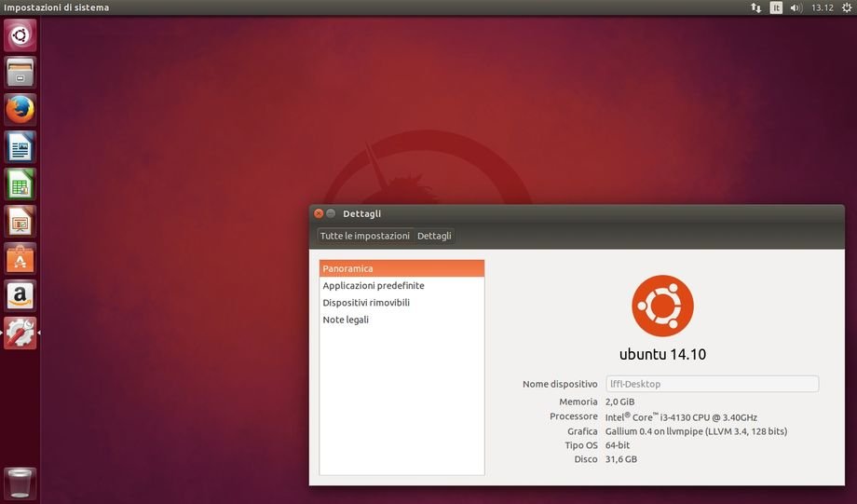Click the processor value Intel Core i3-4130
This screenshot has width=857, height=504.
(x=681, y=417)
